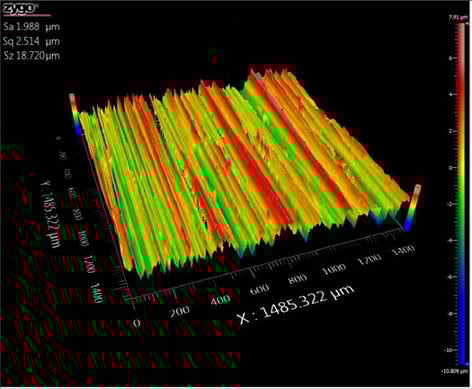Select the Sz 18.720 µm value

(x=32, y=55)
